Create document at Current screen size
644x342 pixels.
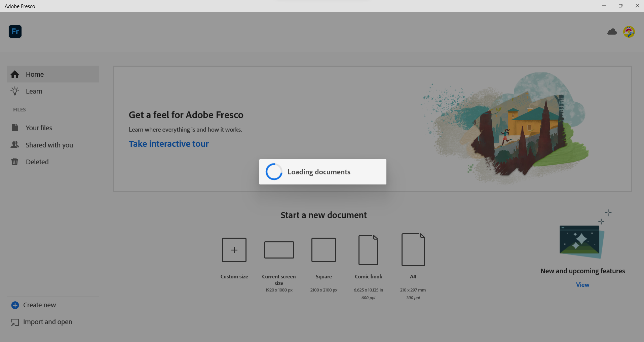coord(279,250)
